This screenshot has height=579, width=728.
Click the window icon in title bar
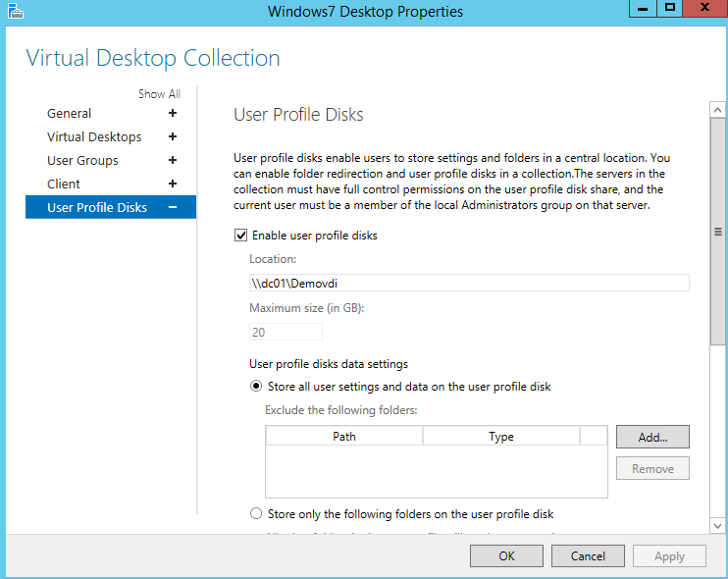click(x=15, y=12)
